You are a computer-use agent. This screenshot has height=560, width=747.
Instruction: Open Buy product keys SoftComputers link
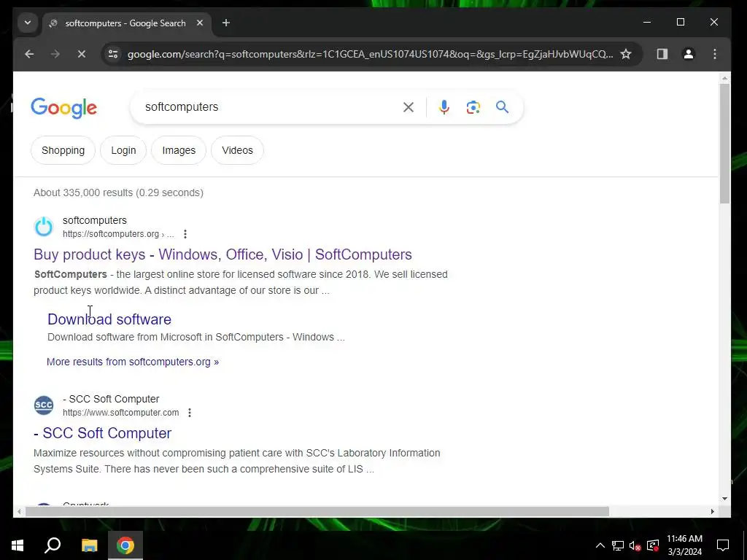(222, 254)
